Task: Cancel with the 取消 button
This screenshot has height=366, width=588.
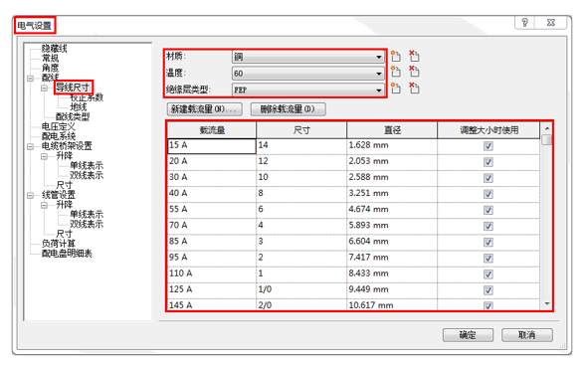Action: tap(527, 335)
